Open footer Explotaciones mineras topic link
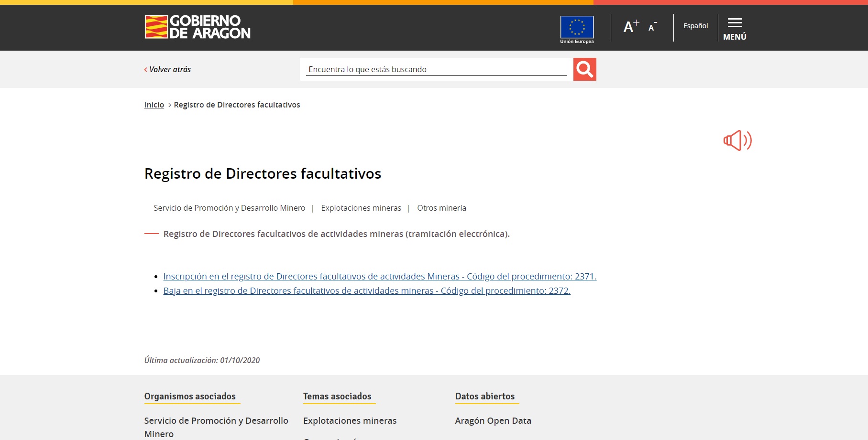 (x=350, y=420)
